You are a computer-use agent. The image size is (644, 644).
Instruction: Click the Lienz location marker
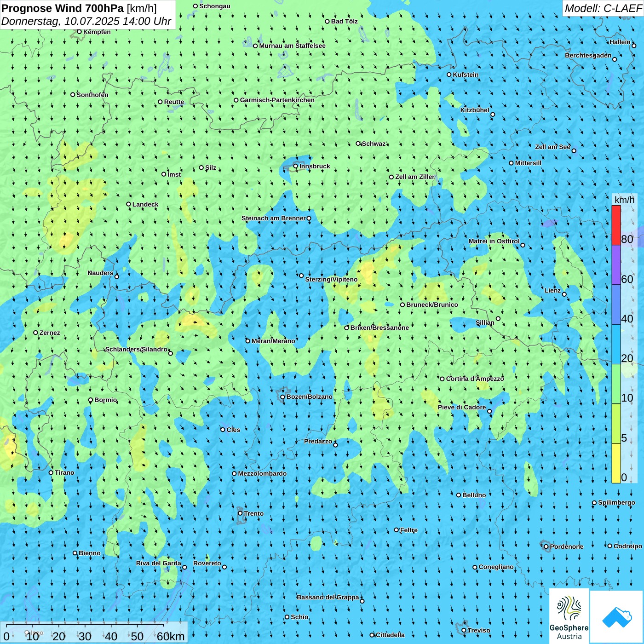[x=564, y=294]
